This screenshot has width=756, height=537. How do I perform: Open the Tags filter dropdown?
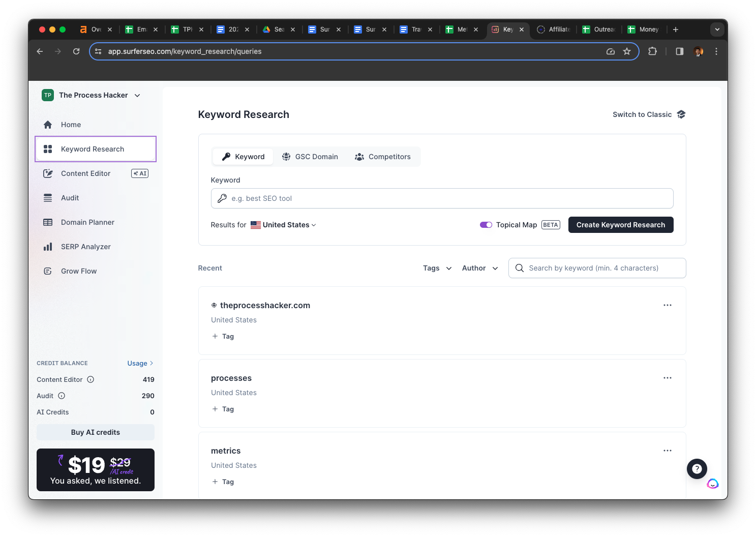coord(437,268)
